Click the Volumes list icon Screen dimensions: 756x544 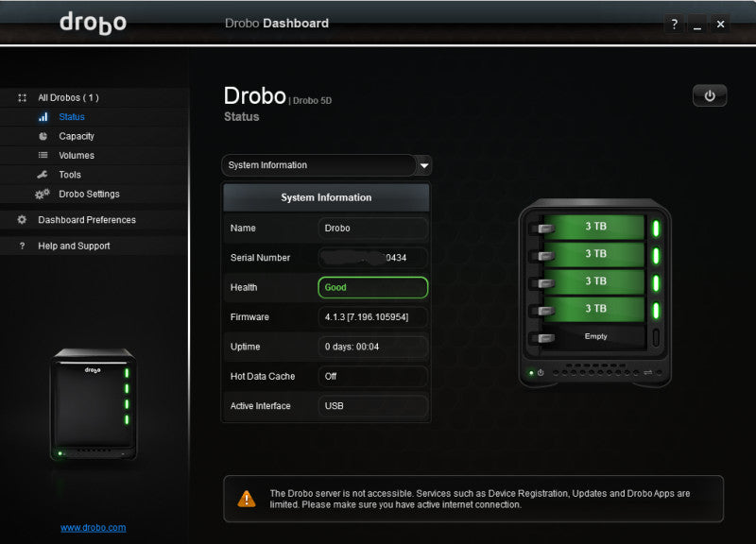43,155
